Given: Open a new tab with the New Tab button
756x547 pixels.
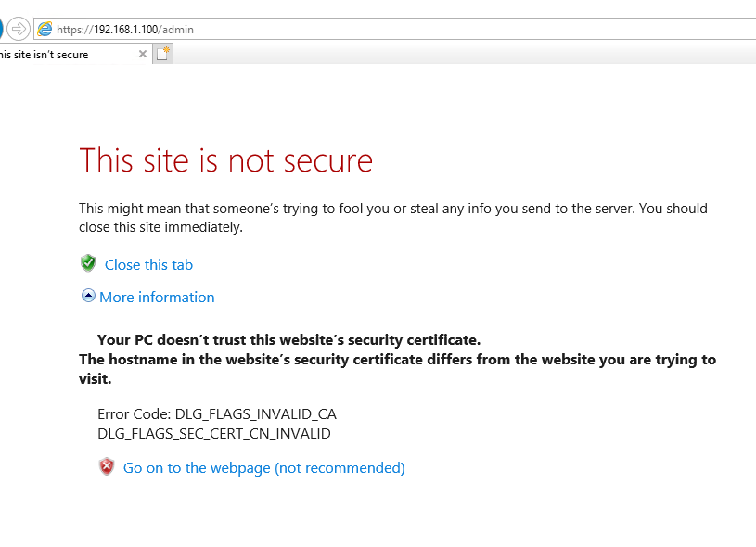Looking at the screenshot, I should [x=163, y=55].
